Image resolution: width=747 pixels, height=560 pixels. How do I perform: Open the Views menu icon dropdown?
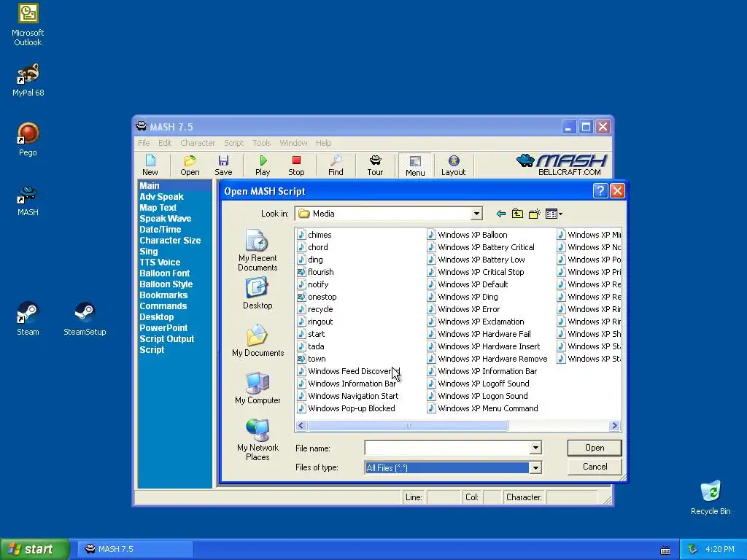click(554, 214)
